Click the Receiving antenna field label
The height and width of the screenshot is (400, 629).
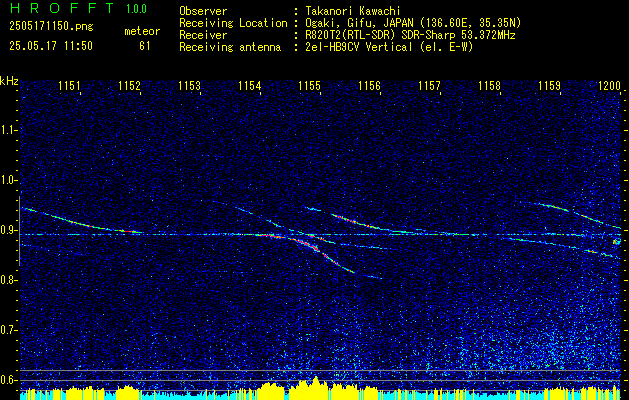click(230, 47)
